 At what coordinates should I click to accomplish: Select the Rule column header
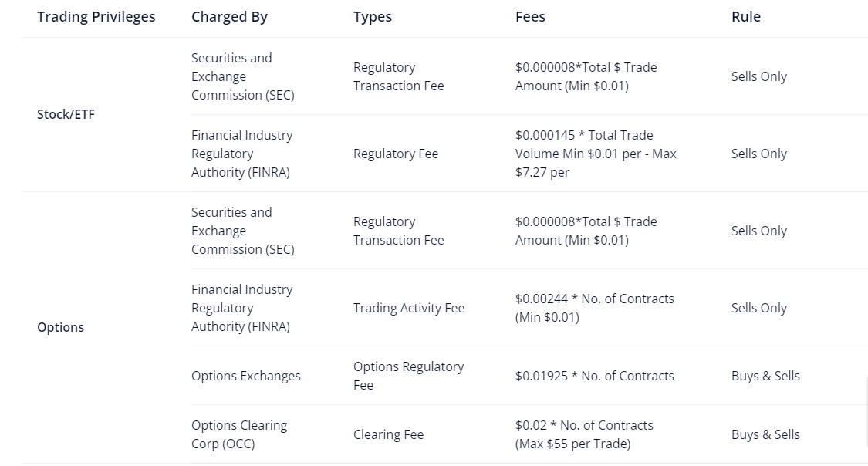[745, 17]
